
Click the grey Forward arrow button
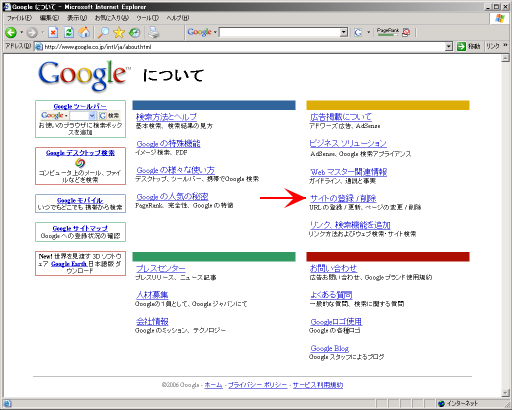tap(32, 32)
